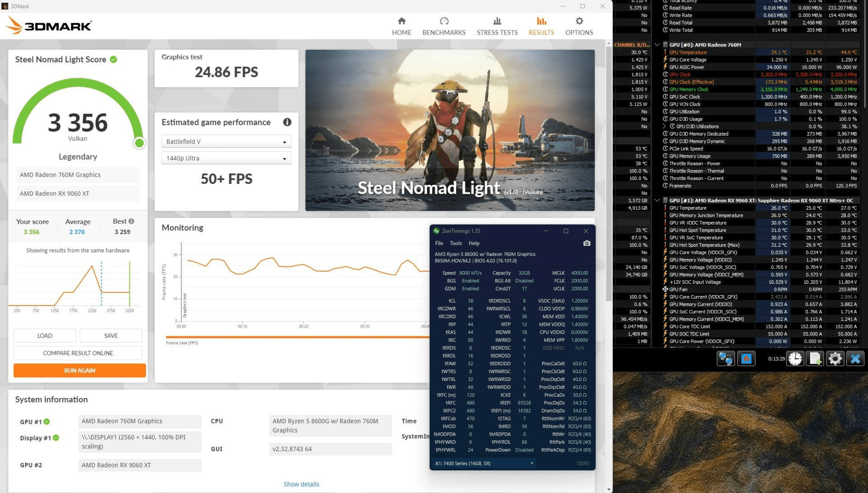
Task: Open HWiNFO sensor settings gear
Action: pyautogui.click(x=835, y=359)
